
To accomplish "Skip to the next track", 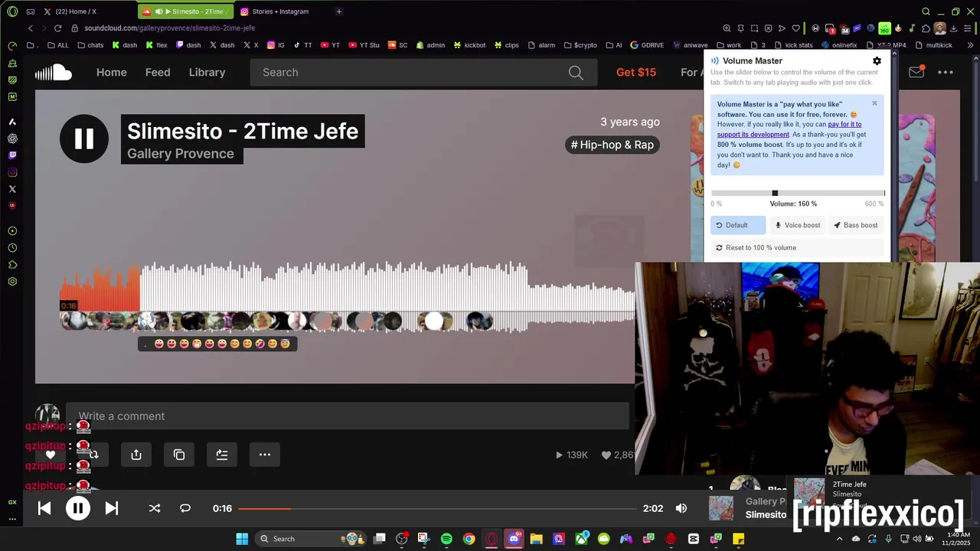I will (112, 508).
